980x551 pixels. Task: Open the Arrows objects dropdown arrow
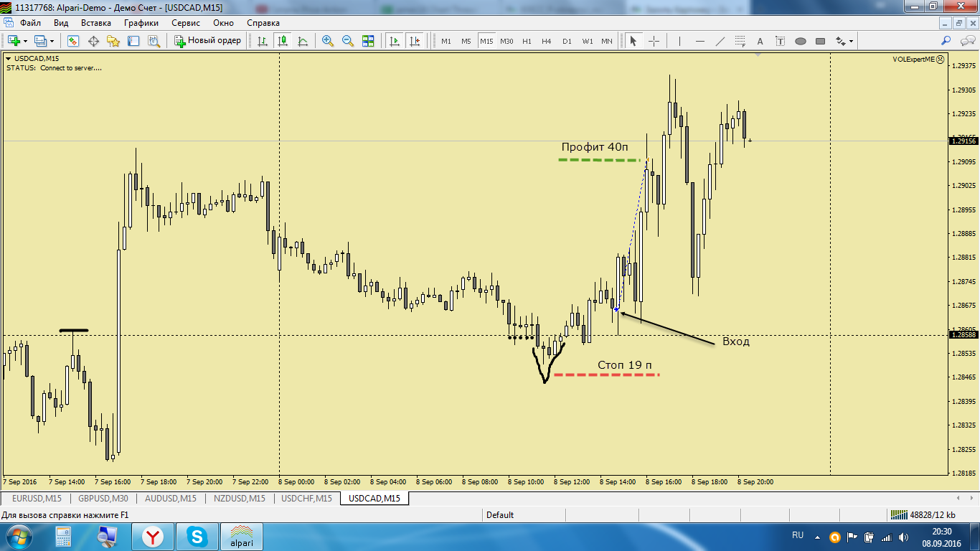(x=852, y=41)
